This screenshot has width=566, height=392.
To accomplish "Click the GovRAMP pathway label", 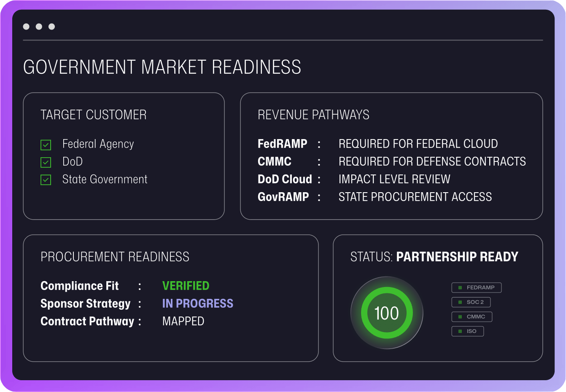I will [283, 197].
